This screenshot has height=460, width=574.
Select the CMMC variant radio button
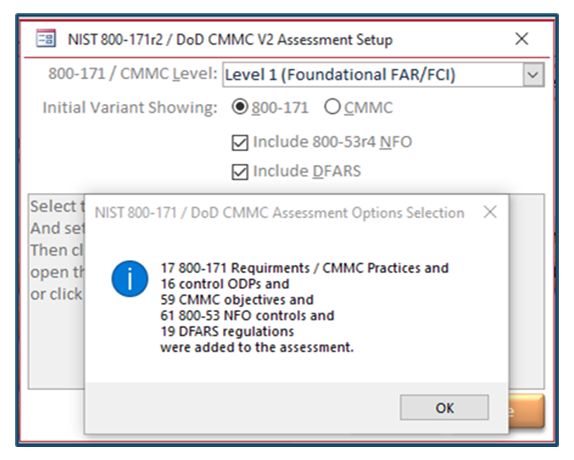click(x=332, y=106)
